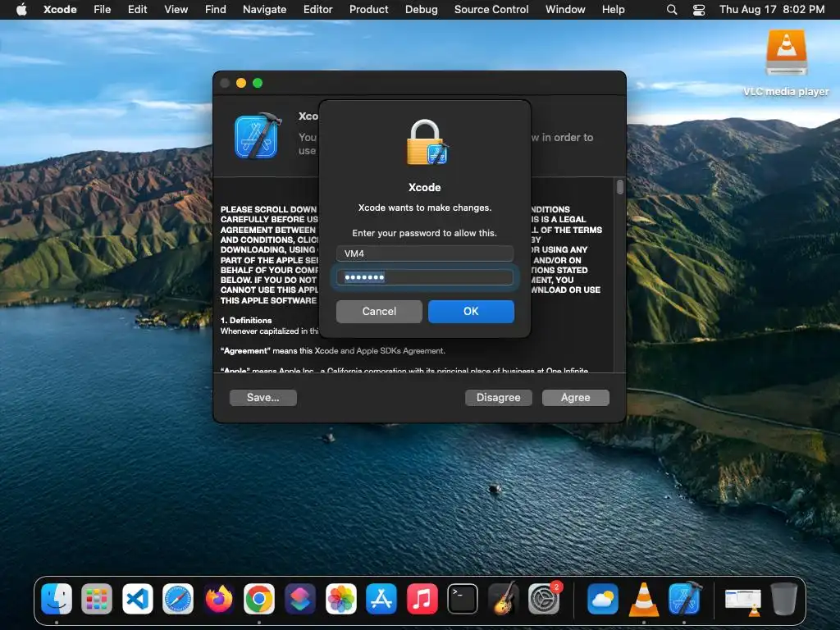Open the View menu

[x=176, y=10]
